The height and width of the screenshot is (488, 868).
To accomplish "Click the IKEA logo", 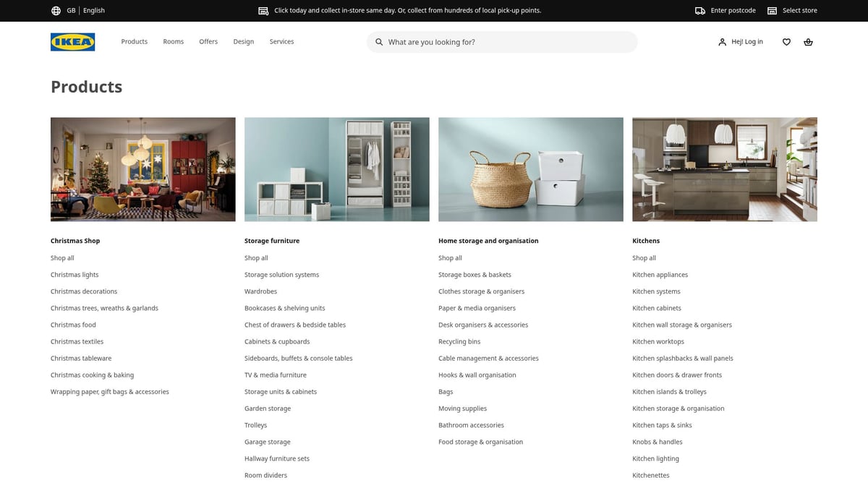I will pyautogui.click(x=72, y=42).
